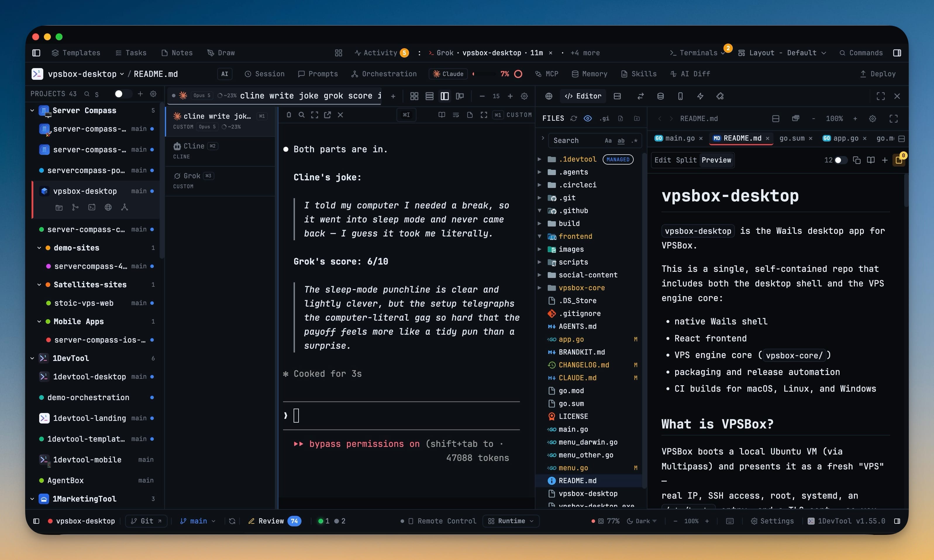Select Split mode for README
934x560 pixels.
click(x=686, y=160)
